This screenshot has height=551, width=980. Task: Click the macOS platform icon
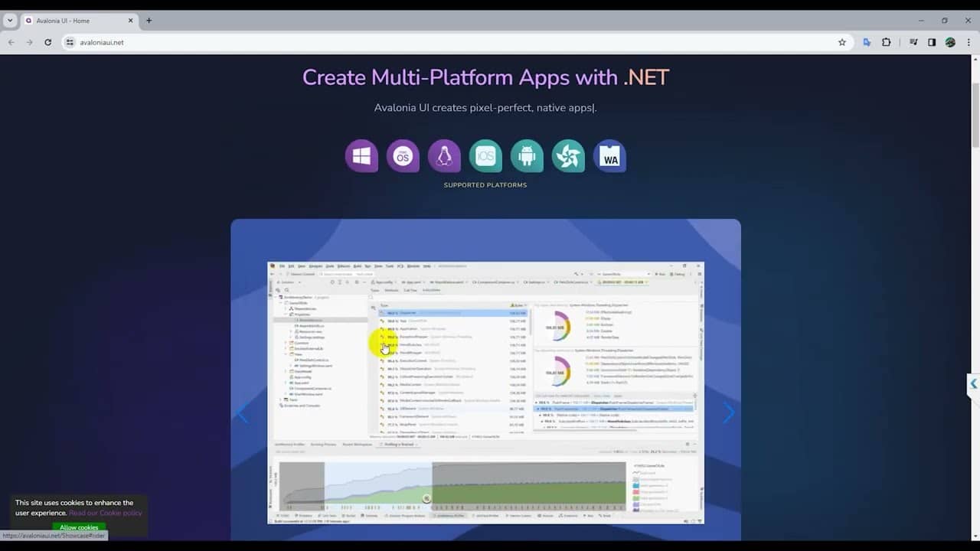point(403,156)
